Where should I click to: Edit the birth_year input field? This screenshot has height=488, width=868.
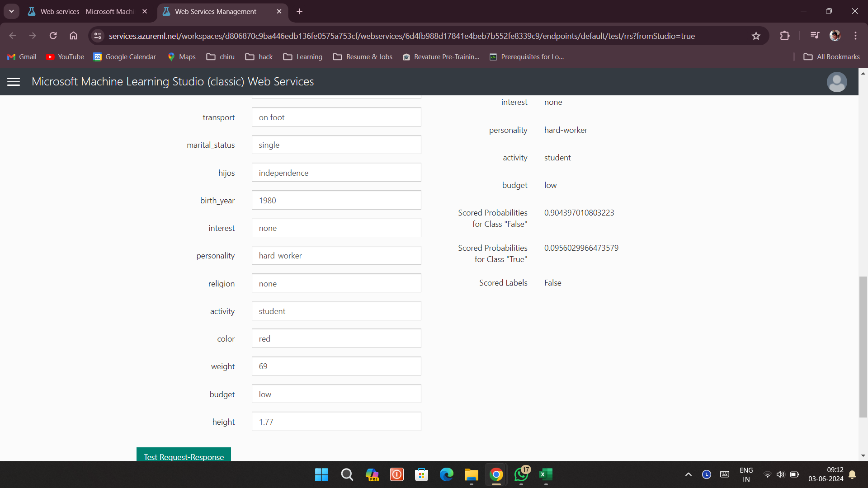pyautogui.click(x=336, y=200)
